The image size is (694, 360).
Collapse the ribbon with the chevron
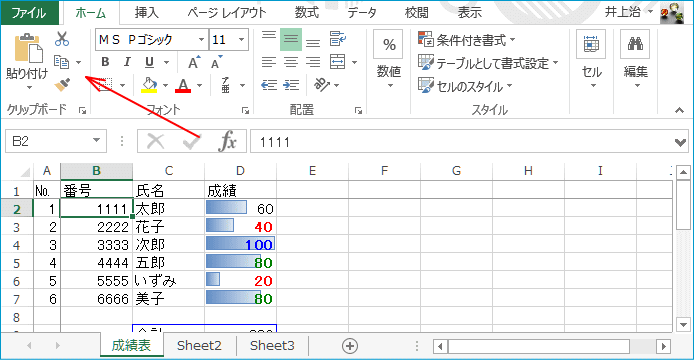point(679,110)
